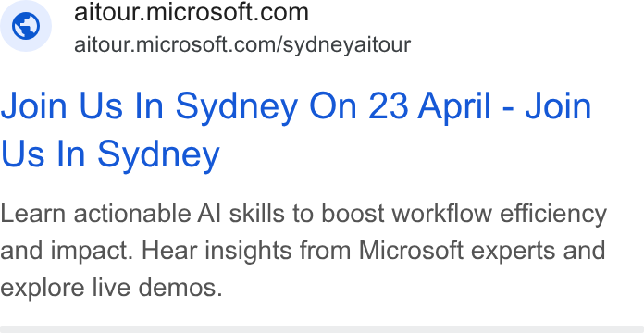This screenshot has height=333, width=644.
Task: Click the gray divider bar below the result
Action: tap(322, 329)
